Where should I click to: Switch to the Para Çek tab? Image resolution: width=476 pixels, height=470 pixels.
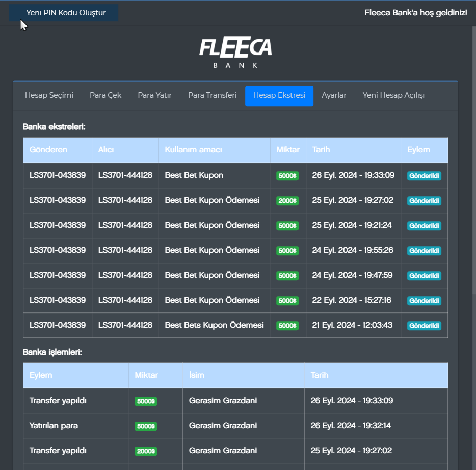(105, 95)
